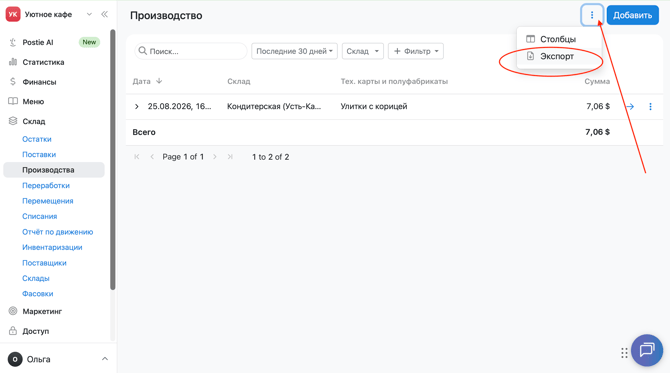Open Поставщики in the sidebar
Screen dimensions: 670x373
(x=44, y=263)
